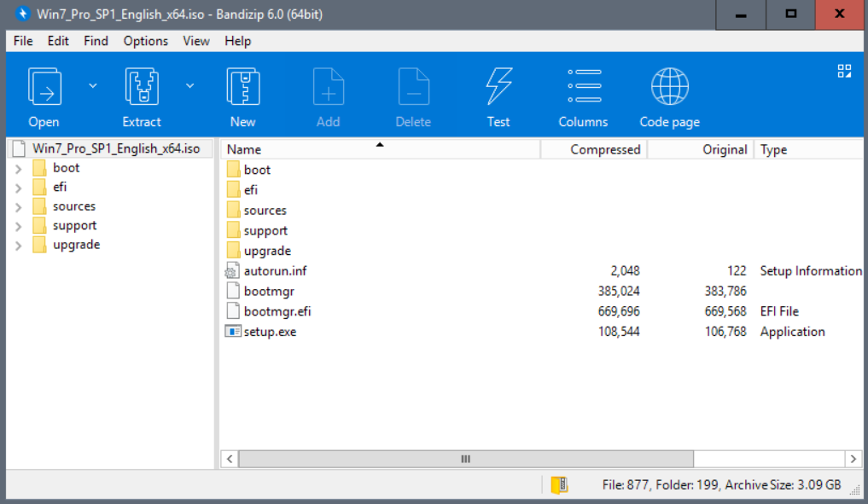The height and width of the screenshot is (504, 868).
Task: Click the horizontal scrollbar left arrow
Action: pyautogui.click(x=230, y=459)
